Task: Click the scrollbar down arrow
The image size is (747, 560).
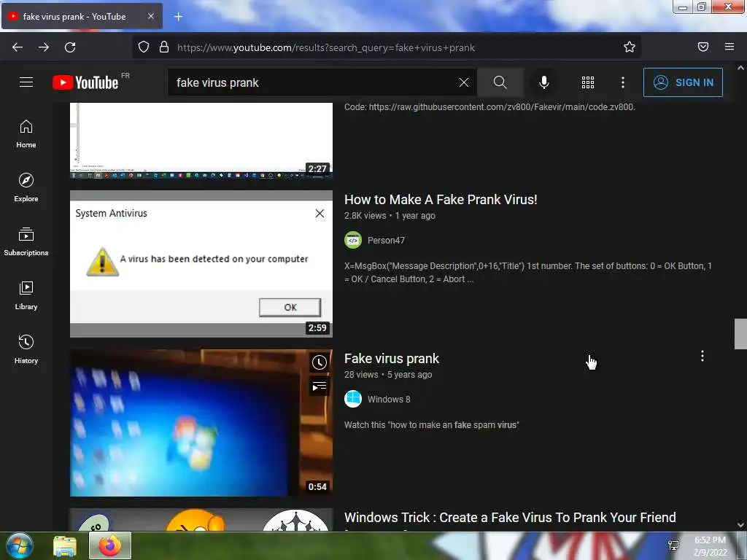Action: pyautogui.click(x=740, y=525)
